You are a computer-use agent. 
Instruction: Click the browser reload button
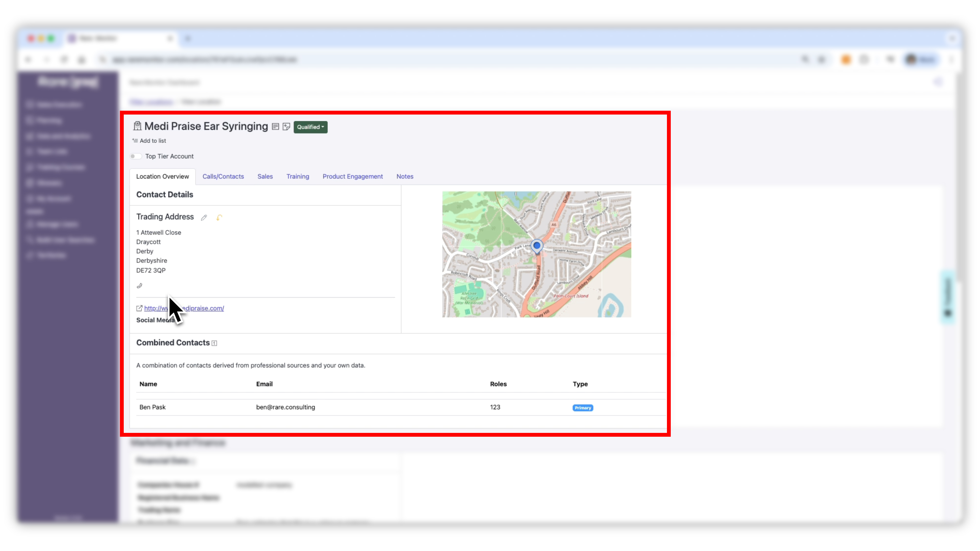(64, 60)
